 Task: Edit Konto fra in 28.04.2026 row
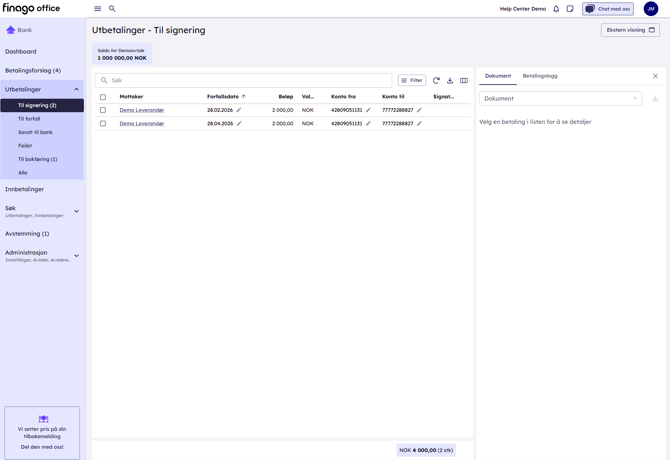tap(368, 123)
